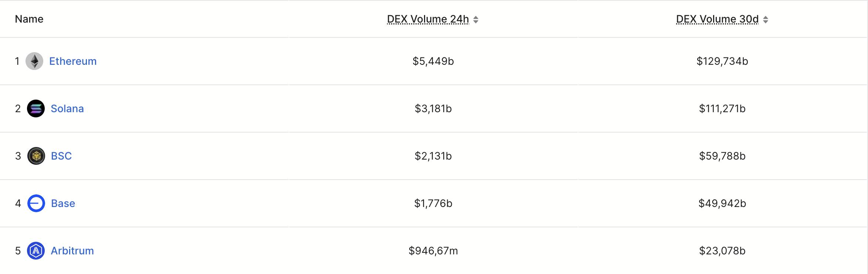Viewport: 868px width, 274px height.
Task: Click the Ethereum coin logo icon
Action: click(x=34, y=61)
